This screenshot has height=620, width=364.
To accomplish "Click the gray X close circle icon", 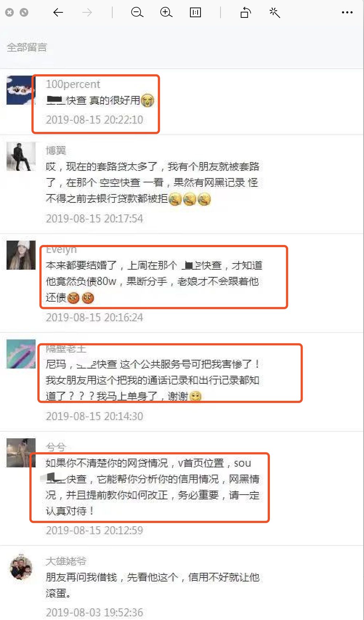I will coord(9,12).
